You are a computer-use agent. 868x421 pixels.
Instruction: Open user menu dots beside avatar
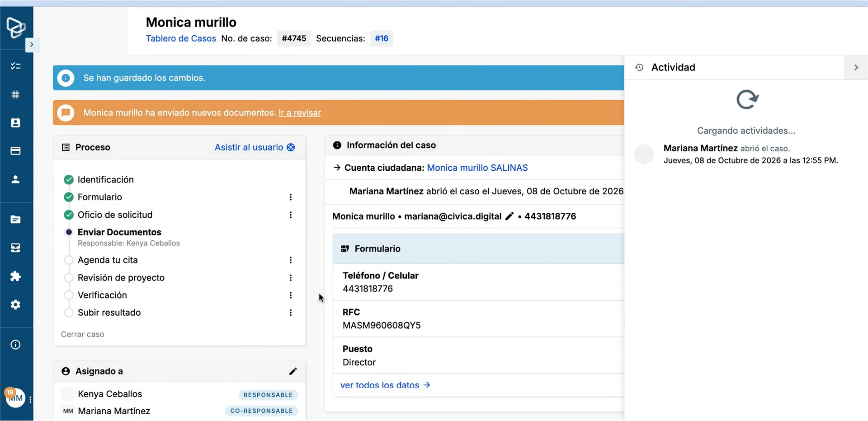pyautogui.click(x=30, y=400)
